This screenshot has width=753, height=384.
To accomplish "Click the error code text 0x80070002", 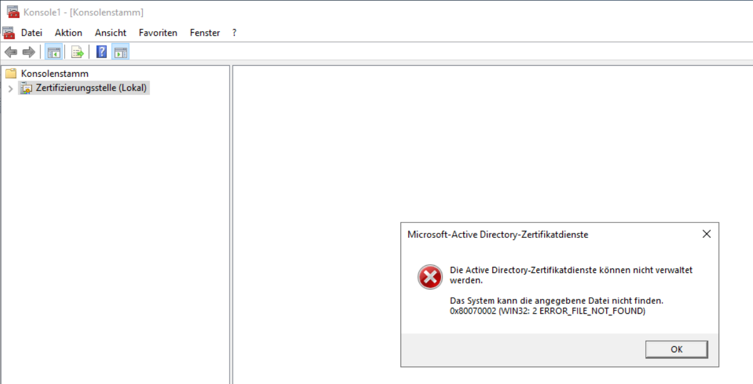I will [x=473, y=311].
